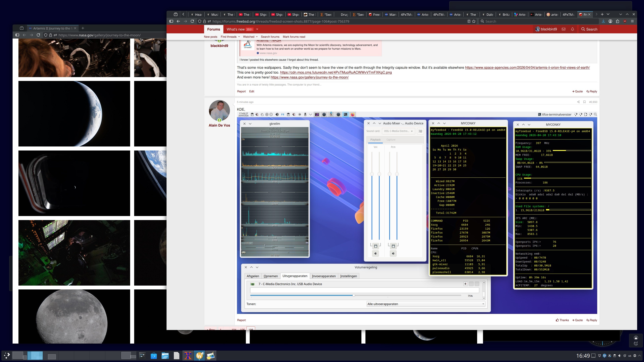Image resolution: width=644 pixels, height=362 pixels.
Task: Open the nasa.gov journey-to-the-moon link
Action: 309,77
